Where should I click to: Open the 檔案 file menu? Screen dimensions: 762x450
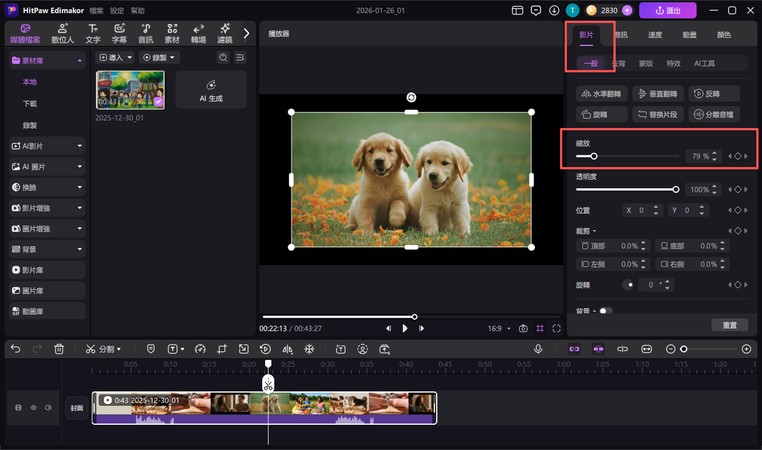tap(97, 10)
